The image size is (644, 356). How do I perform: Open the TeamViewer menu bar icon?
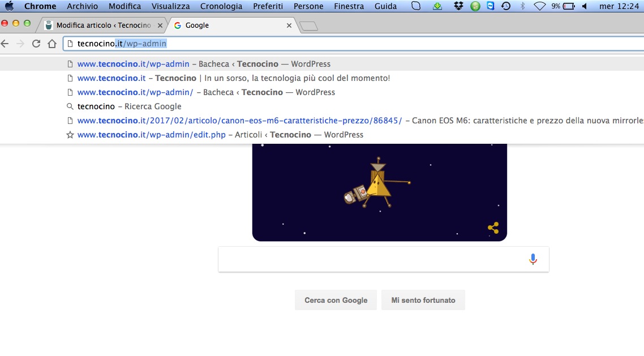click(490, 6)
